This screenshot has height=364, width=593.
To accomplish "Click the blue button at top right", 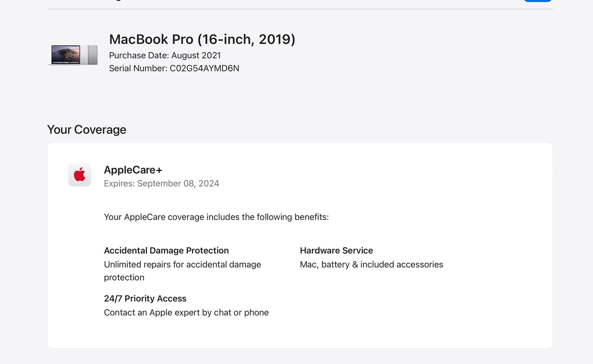I will 537,1.
